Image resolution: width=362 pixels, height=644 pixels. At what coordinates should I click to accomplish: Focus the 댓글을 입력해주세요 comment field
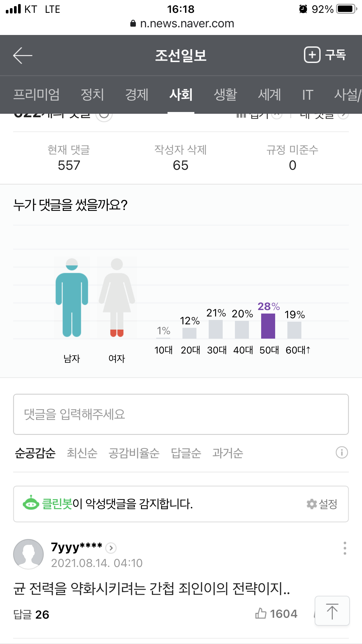[x=181, y=414]
